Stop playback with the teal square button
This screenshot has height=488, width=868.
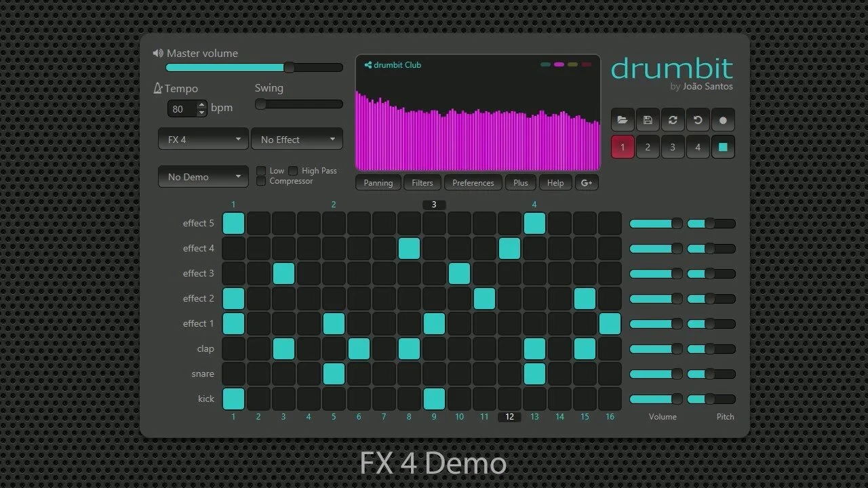coord(723,146)
